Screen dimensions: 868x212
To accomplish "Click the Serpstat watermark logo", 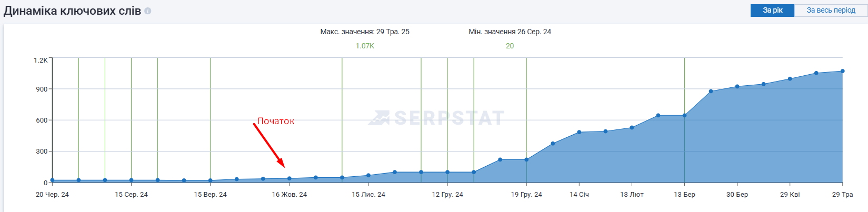I will [x=436, y=118].
